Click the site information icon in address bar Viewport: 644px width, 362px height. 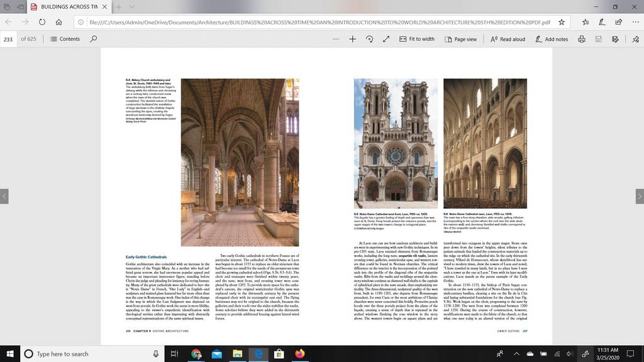point(81,22)
